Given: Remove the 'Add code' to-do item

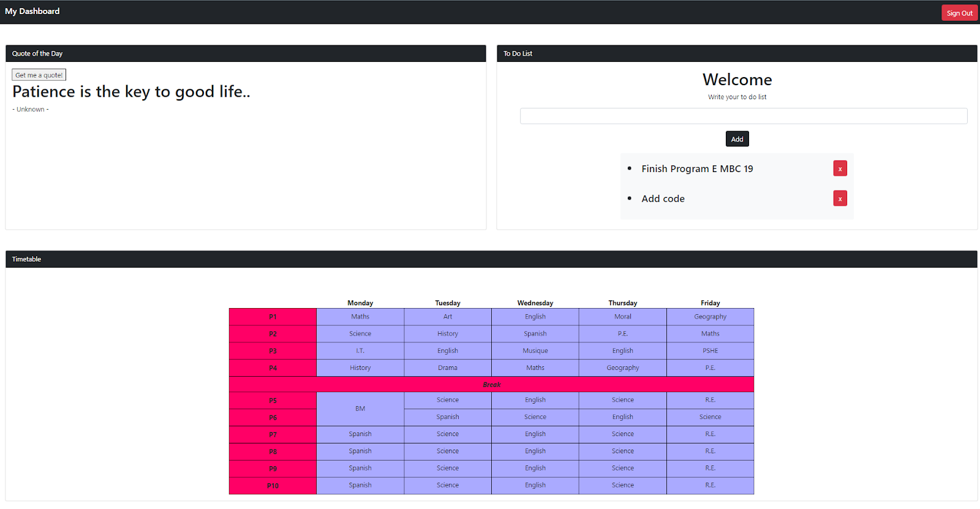Looking at the screenshot, I should (840, 198).
